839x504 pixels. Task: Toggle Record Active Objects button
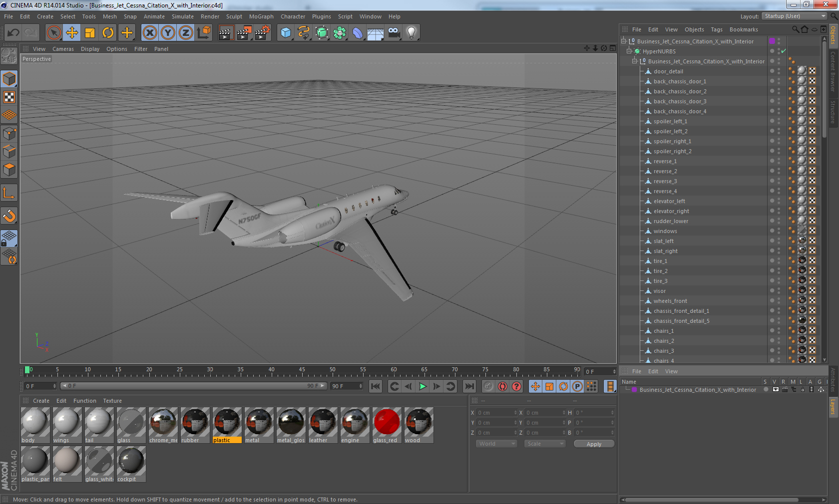coord(488,386)
